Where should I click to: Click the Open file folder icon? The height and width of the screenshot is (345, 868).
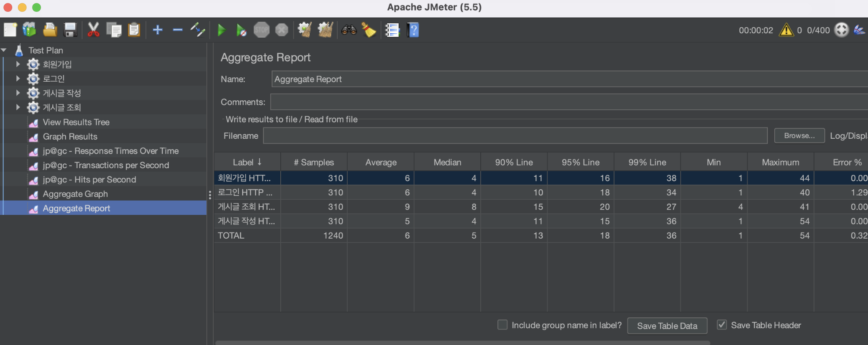(50, 30)
